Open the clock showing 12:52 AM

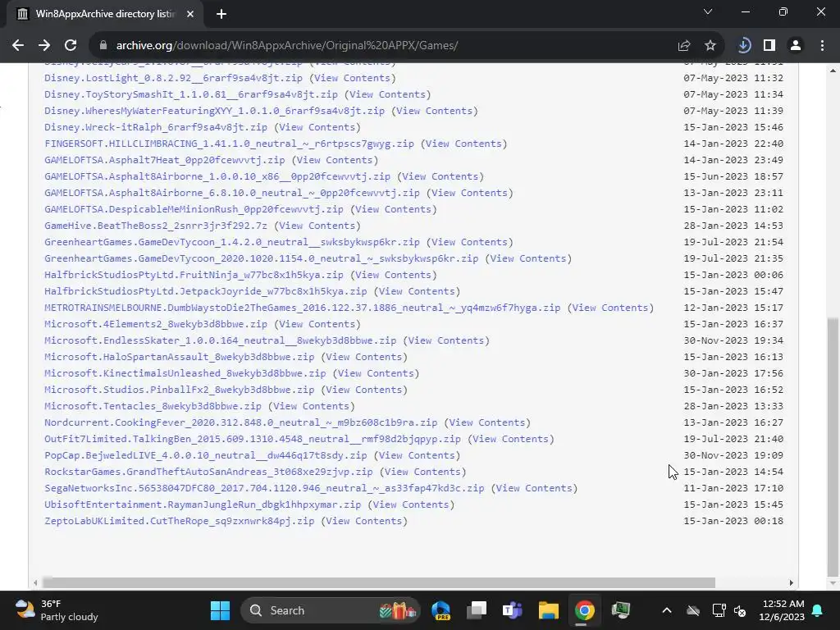tap(782, 610)
